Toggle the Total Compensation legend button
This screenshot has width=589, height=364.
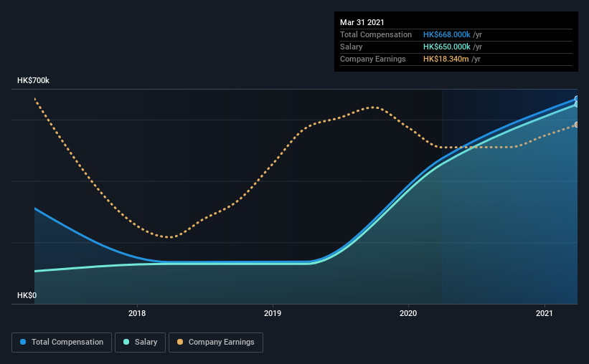[x=62, y=343]
